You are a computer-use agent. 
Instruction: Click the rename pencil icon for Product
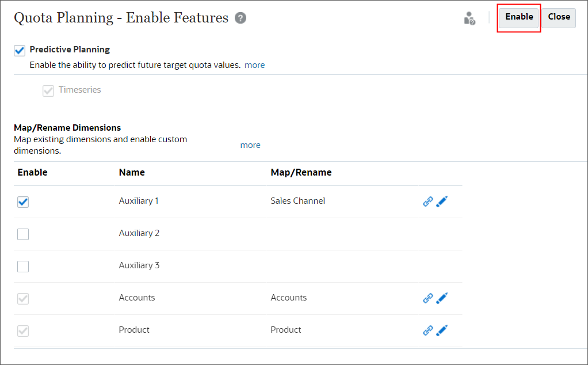pyautogui.click(x=442, y=330)
